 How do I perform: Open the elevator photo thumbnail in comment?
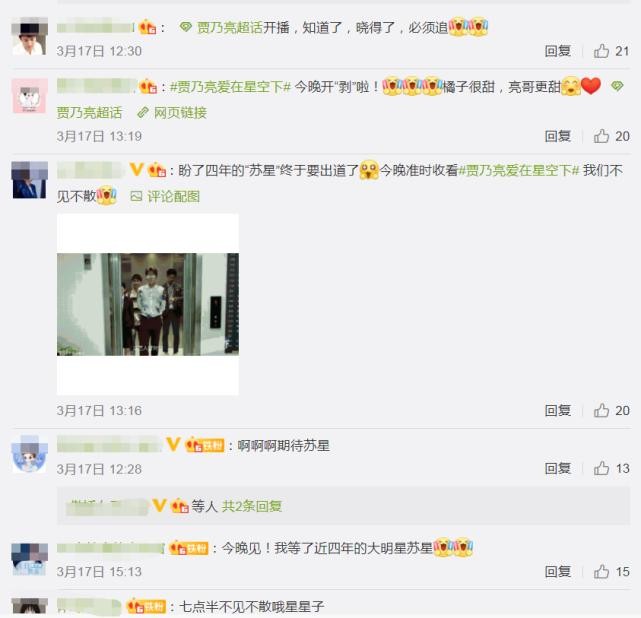[x=148, y=305]
